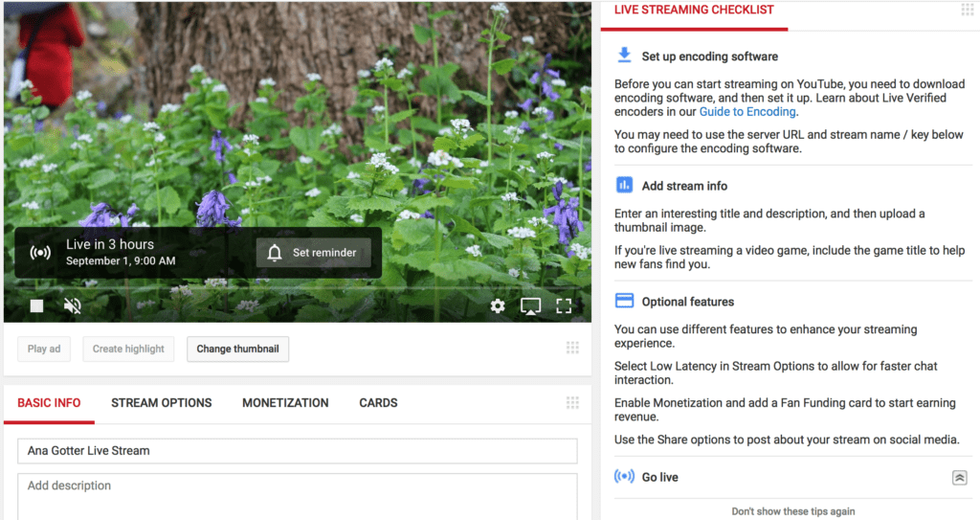This screenshot has width=980, height=520.
Task: Collapse the Go live checklist section
Action: 959,477
